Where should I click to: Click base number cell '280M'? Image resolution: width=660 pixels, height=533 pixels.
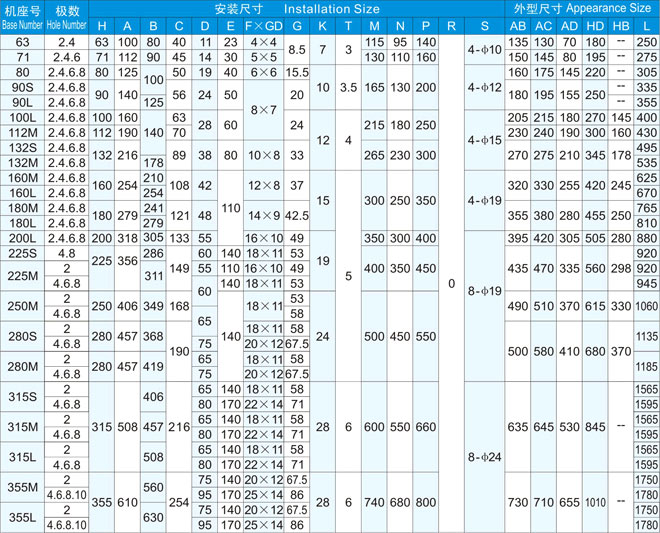tap(22, 367)
